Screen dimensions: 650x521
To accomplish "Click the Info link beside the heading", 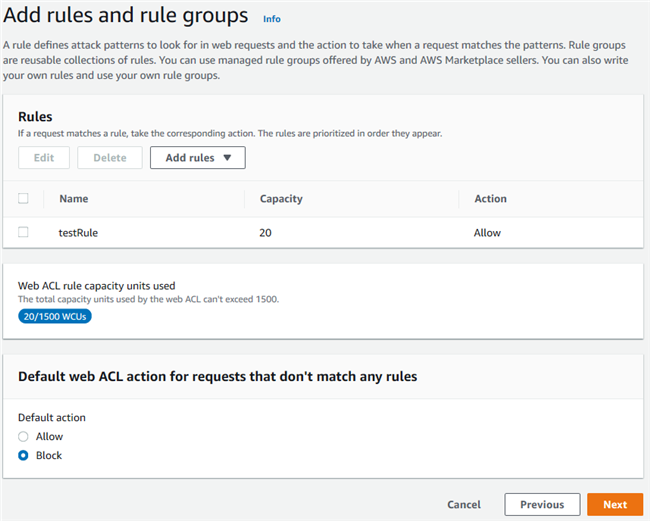I will [271, 19].
